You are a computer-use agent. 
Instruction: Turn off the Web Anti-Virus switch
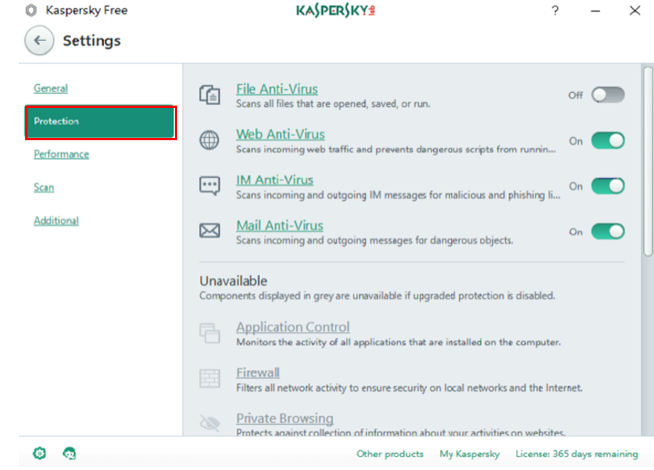point(608,141)
